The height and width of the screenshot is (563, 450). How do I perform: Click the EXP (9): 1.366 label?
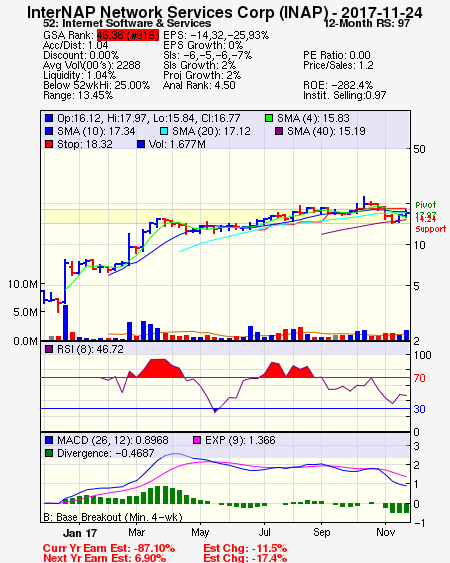coord(240,440)
